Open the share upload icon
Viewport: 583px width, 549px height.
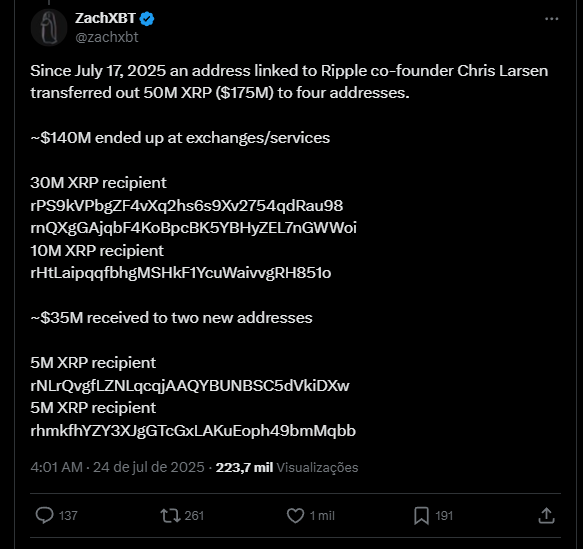pos(547,516)
